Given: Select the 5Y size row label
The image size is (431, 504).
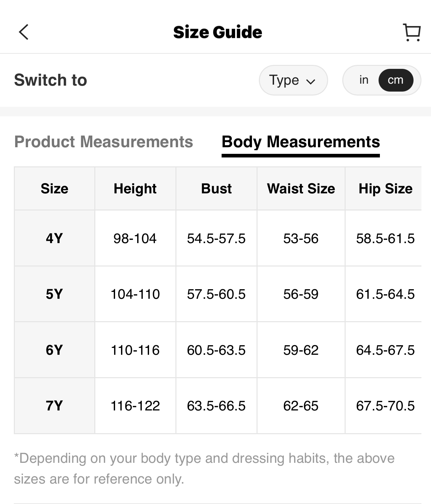Looking at the screenshot, I should point(54,294).
